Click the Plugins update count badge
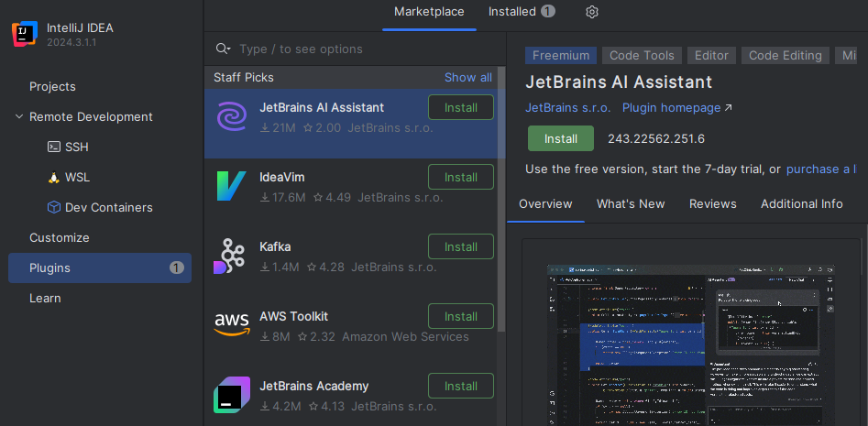This screenshot has width=868, height=426. coord(177,268)
